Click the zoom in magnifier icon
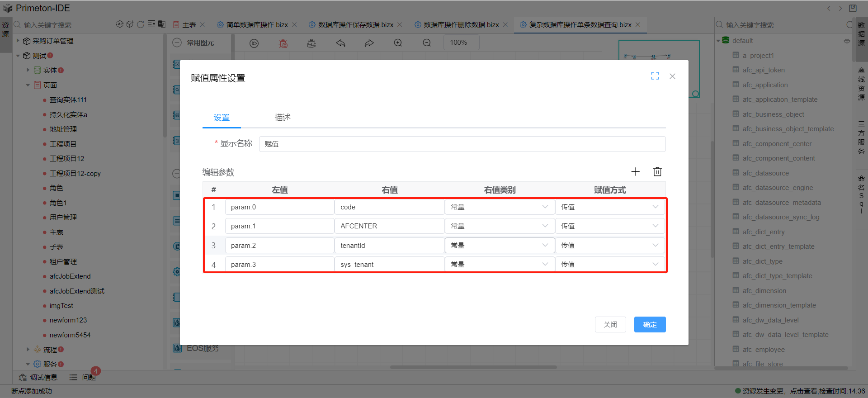This screenshot has width=868, height=398. (398, 43)
